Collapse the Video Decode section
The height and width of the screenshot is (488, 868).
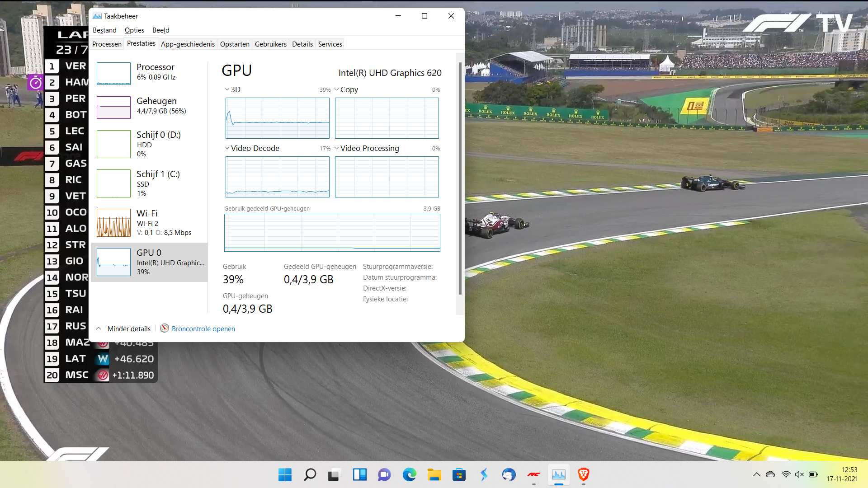coord(226,148)
